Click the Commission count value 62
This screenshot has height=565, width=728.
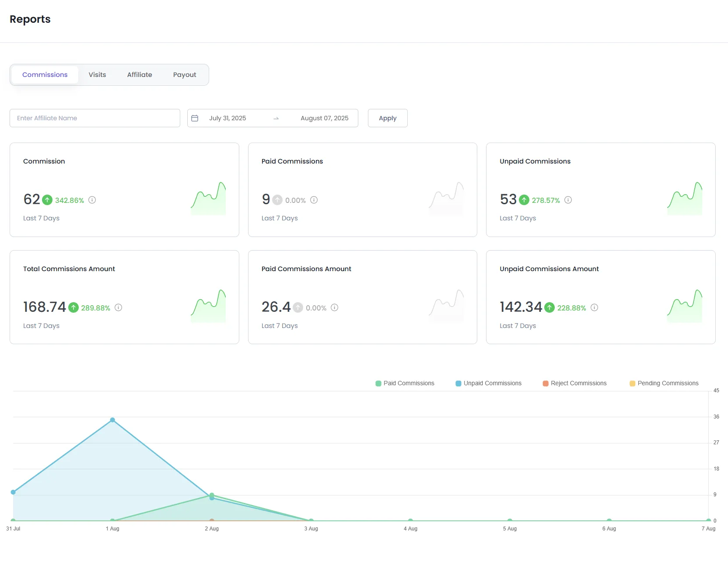[31, 199]
